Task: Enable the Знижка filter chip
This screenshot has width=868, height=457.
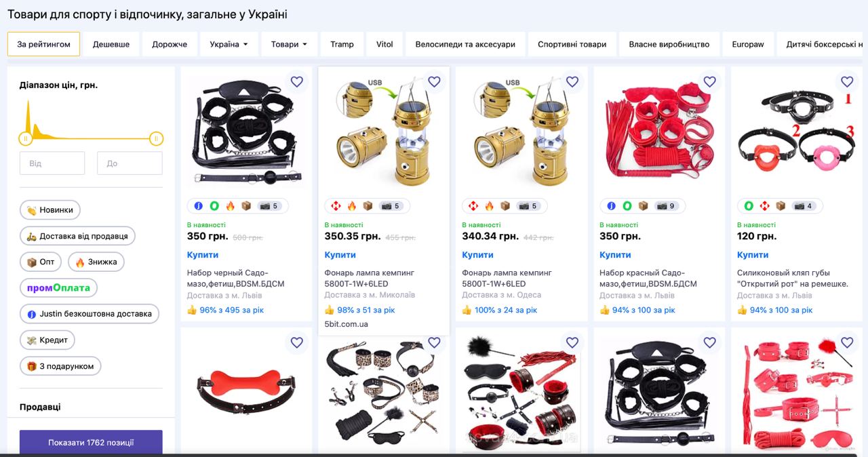Action: coord(96,262)
